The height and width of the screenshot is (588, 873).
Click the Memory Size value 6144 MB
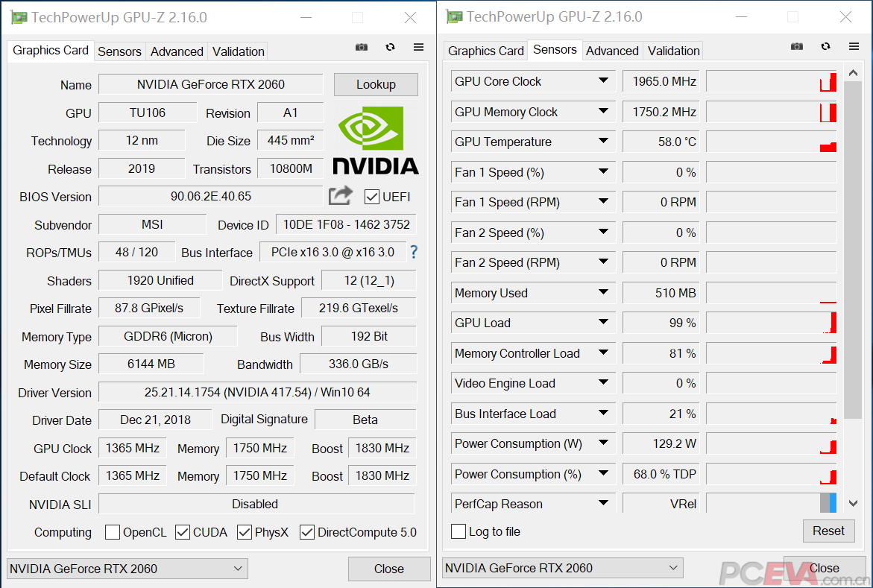151,364
